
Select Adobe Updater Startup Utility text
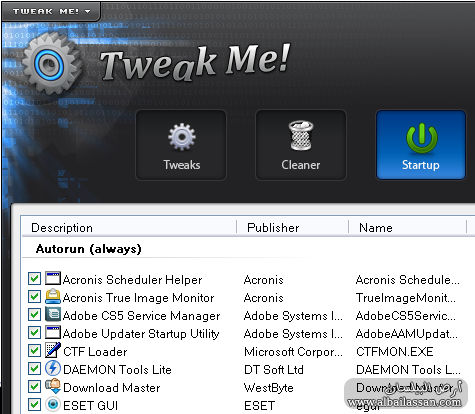(141, 334)
